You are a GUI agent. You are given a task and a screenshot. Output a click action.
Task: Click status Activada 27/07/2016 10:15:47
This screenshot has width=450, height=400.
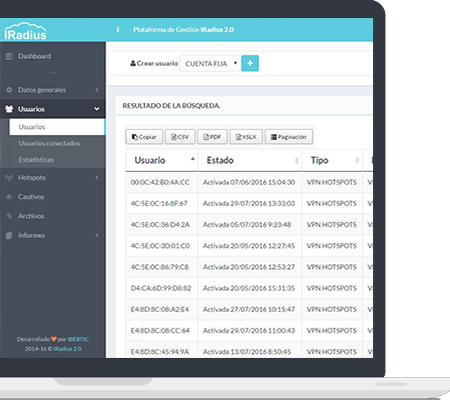point(249,309)
